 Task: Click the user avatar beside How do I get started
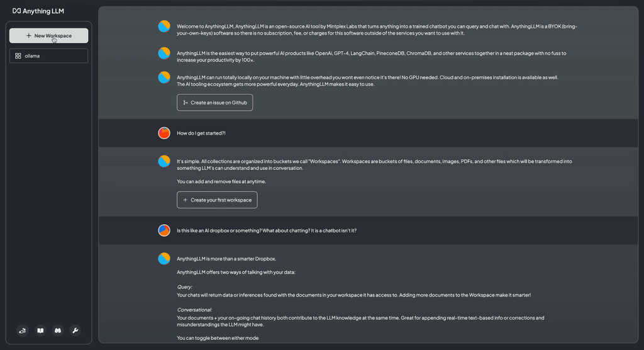(x=164, y=133)
